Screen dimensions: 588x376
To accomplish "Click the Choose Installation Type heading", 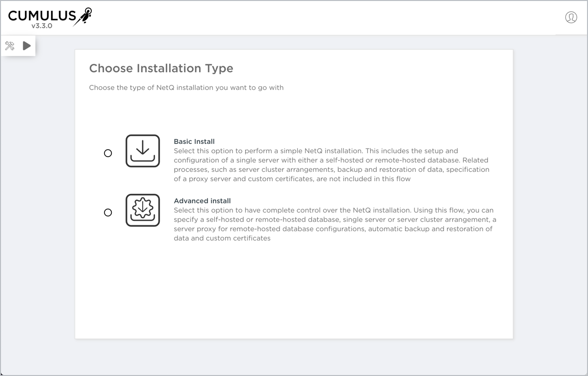I will (x=161, y=68).
